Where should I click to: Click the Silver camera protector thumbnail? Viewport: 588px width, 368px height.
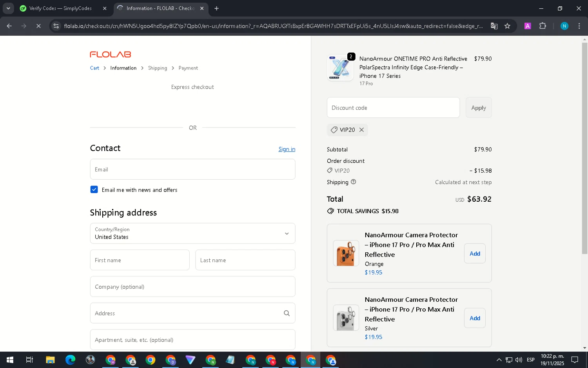(x=346, y=318)
